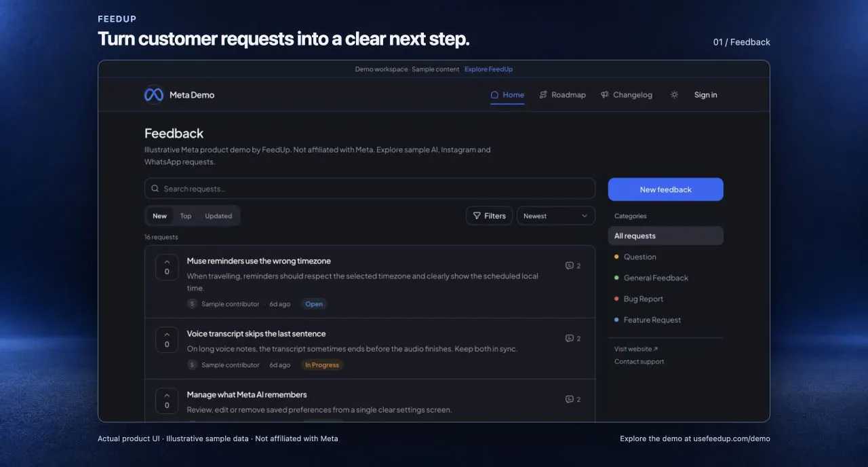Click the In Progress status badge

[x=322, y=365]
